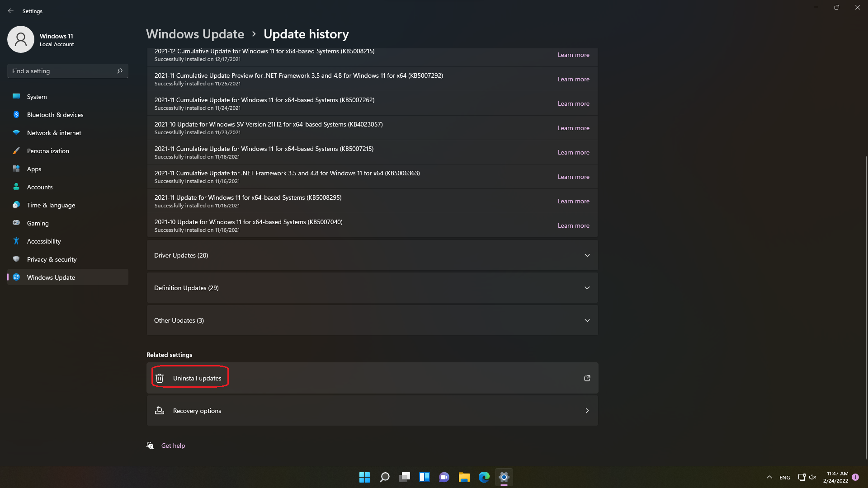Viewport: 868px width, 488px height.
Task: Select Personalization in the sidebar
Action: pos(68,151)
